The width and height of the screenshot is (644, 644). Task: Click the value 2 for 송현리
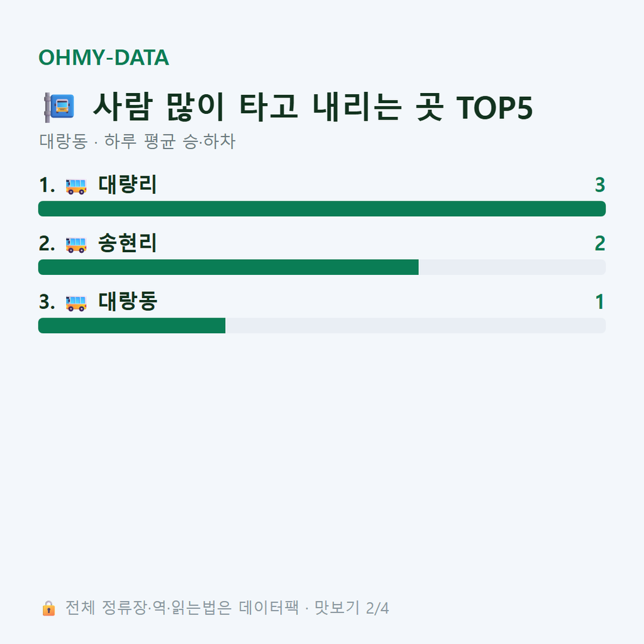point(600,243)
